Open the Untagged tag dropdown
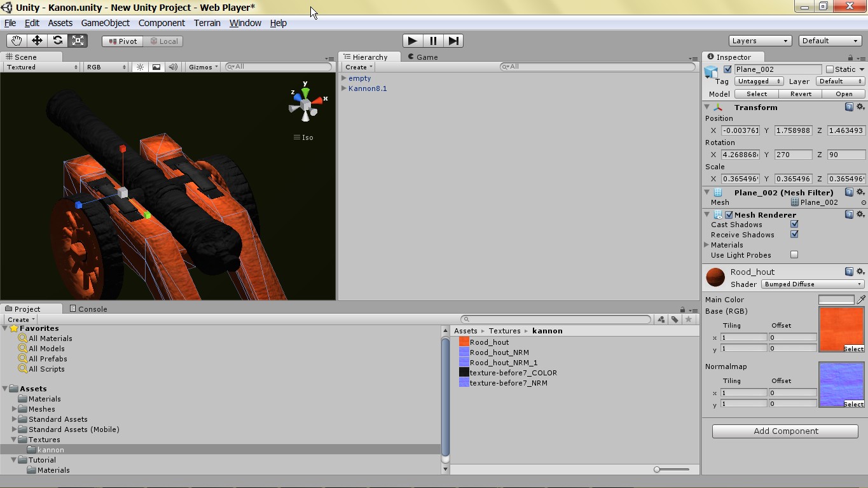Viewport: 868px width, 488px height. click(759, 81)
